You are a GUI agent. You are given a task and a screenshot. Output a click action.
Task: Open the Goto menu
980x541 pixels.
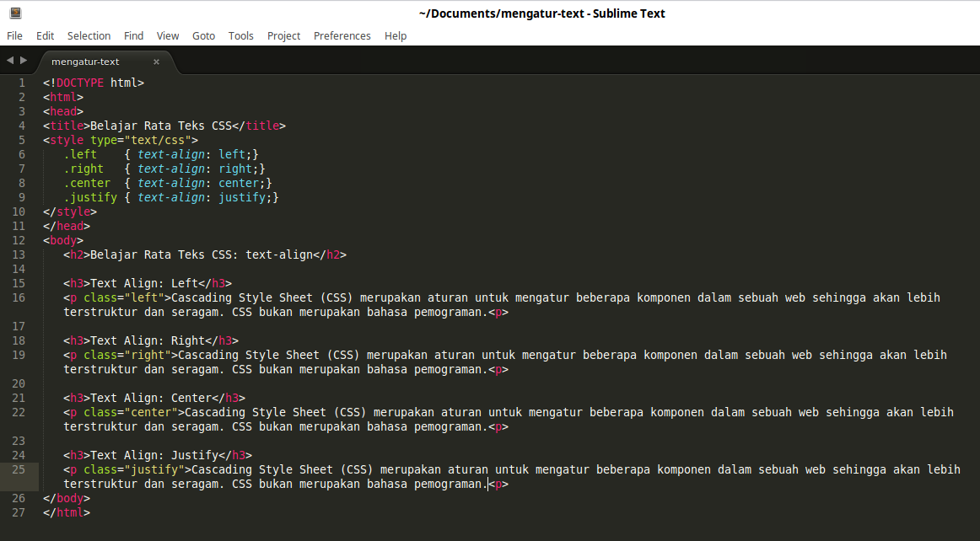pos(203,35)
